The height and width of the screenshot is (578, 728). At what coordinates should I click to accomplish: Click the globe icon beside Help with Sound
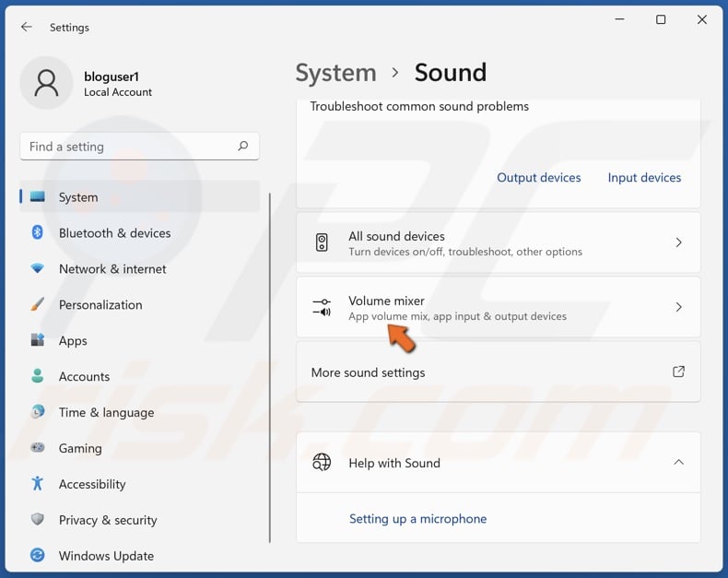322,462
